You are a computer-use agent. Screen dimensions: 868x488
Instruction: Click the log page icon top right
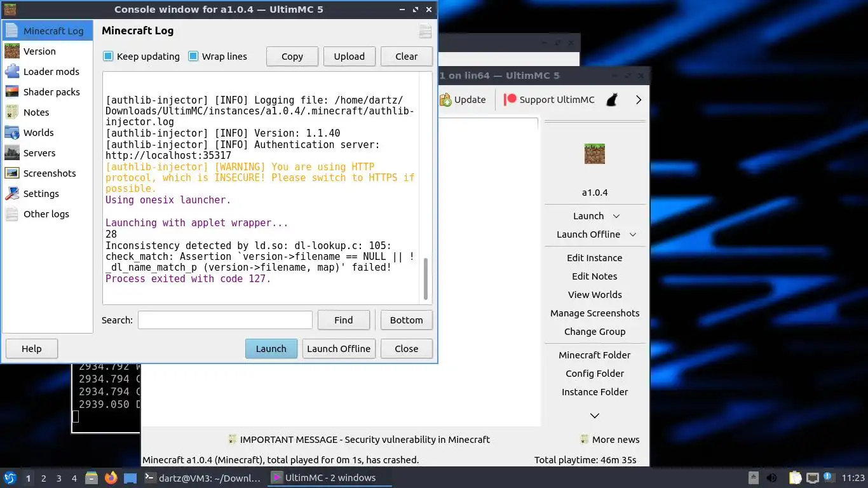pos(425,31)
